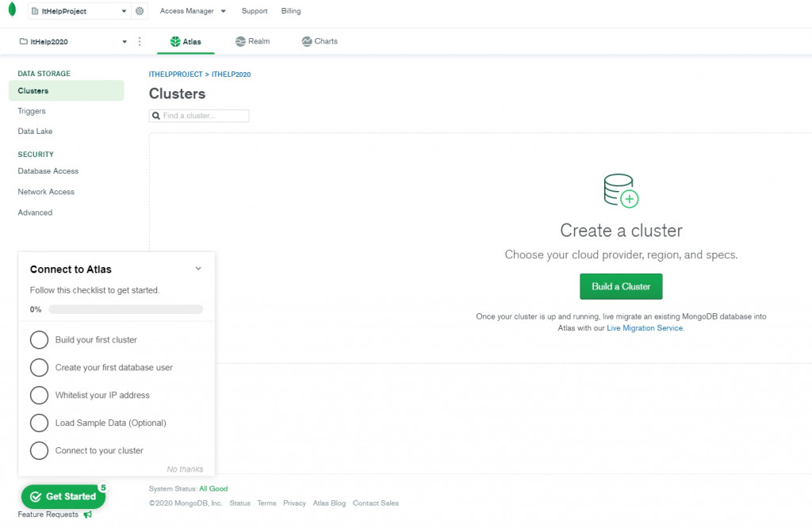Collapse the Connect to Atlas panel

point(198,269)
